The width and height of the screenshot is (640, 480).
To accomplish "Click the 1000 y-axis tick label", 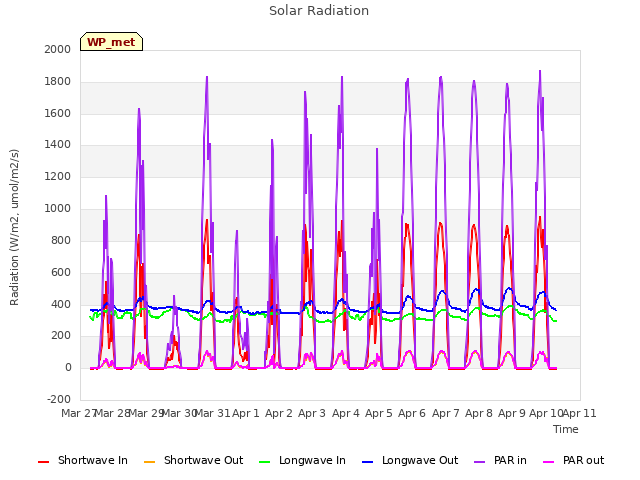I will click(x=58, y=209).
